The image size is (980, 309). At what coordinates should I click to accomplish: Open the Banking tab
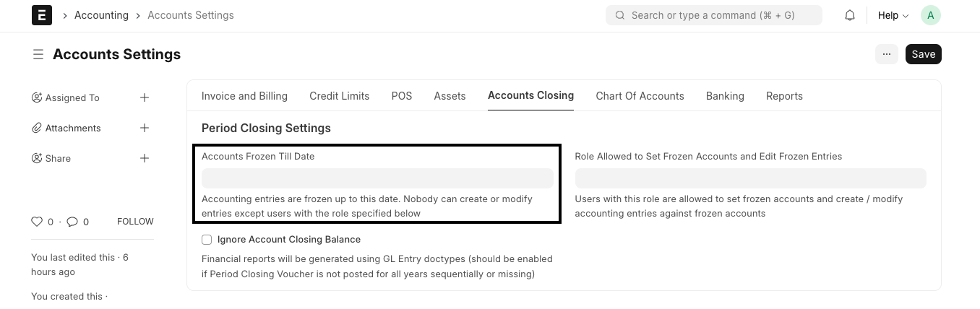[x=725, y=96]
